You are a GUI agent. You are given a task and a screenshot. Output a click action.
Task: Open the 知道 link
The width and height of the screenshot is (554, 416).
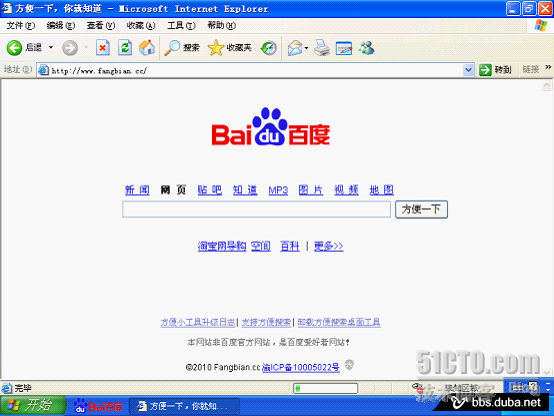click(245, 190)
